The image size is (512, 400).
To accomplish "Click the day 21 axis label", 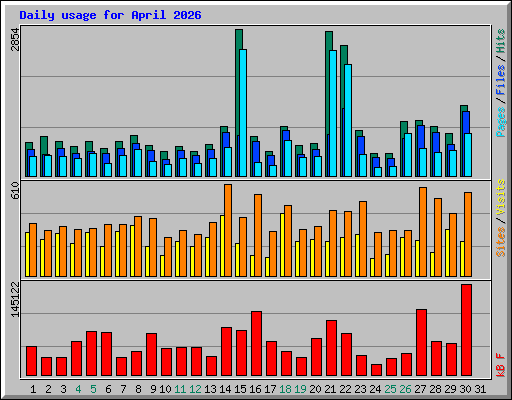I will (x=330, y=389).
